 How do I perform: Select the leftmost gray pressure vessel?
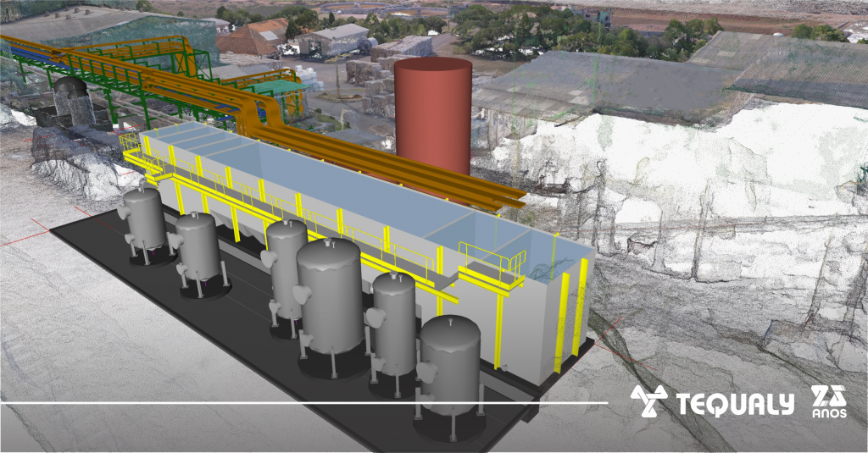click(x=142, y=220)
